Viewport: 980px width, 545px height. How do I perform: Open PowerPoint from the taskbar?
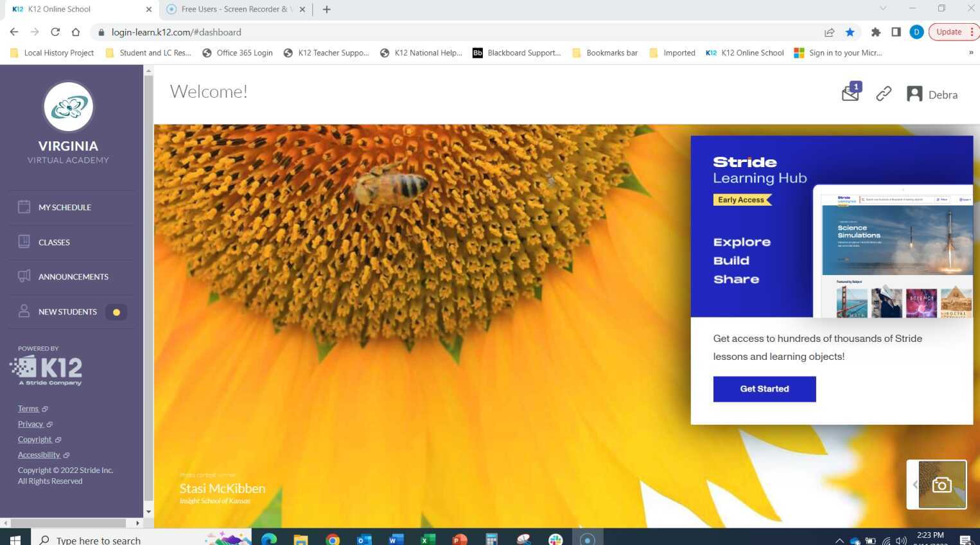click(x=460, y=539)
